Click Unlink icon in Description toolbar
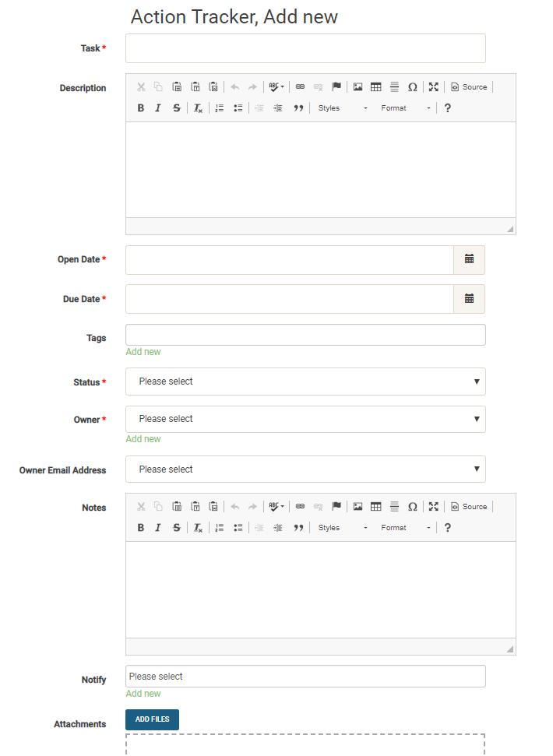 [319, 86]
